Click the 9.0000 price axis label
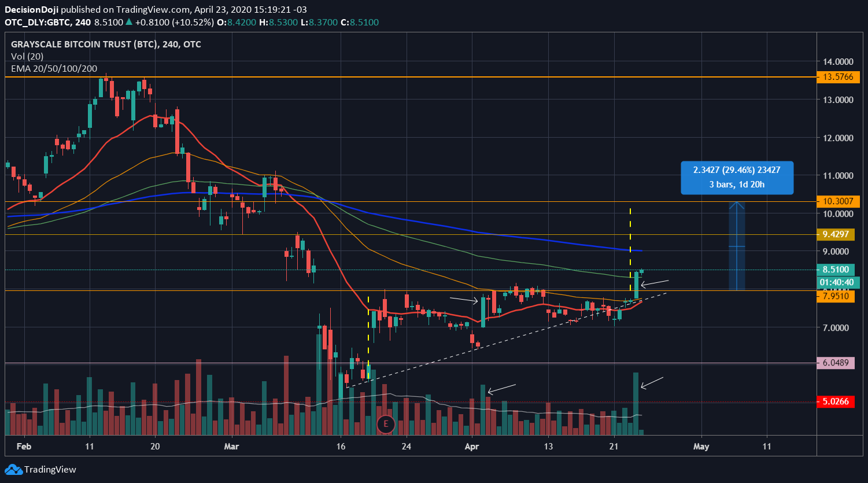The height and width of the screenshot is (483, 868). (x=836, y=252)
